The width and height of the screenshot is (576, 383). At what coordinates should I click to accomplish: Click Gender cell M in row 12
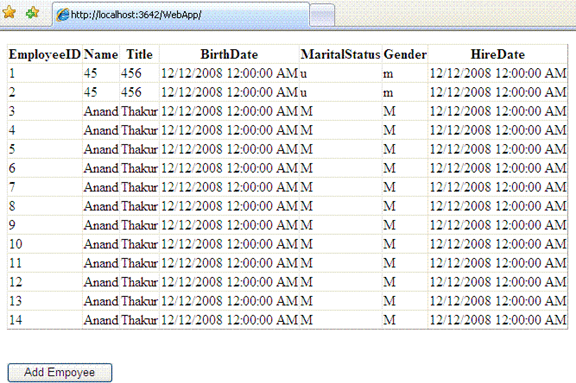[x=405, y=282]
